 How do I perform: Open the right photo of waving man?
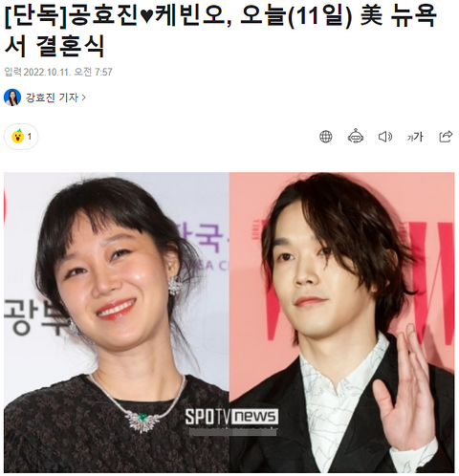tap(341, 322)
